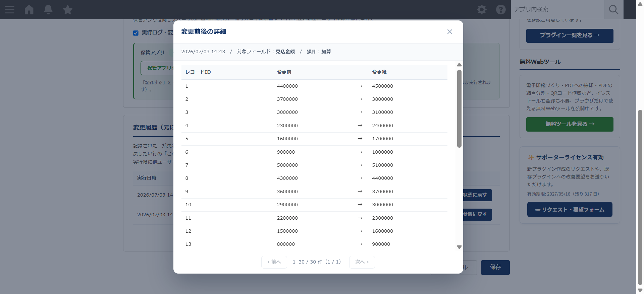Select the 変更後 value 3100000 in row 3
644x294 pixels.
click(x=382, y=112)
